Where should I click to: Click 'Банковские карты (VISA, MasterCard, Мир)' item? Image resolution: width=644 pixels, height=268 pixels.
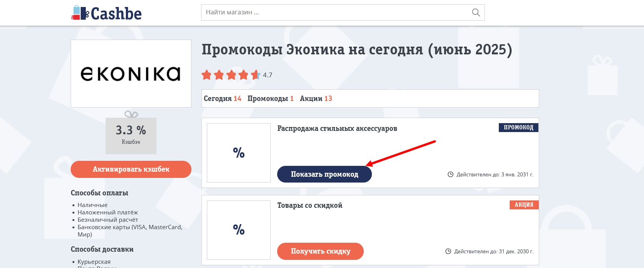tap(130, 231)
